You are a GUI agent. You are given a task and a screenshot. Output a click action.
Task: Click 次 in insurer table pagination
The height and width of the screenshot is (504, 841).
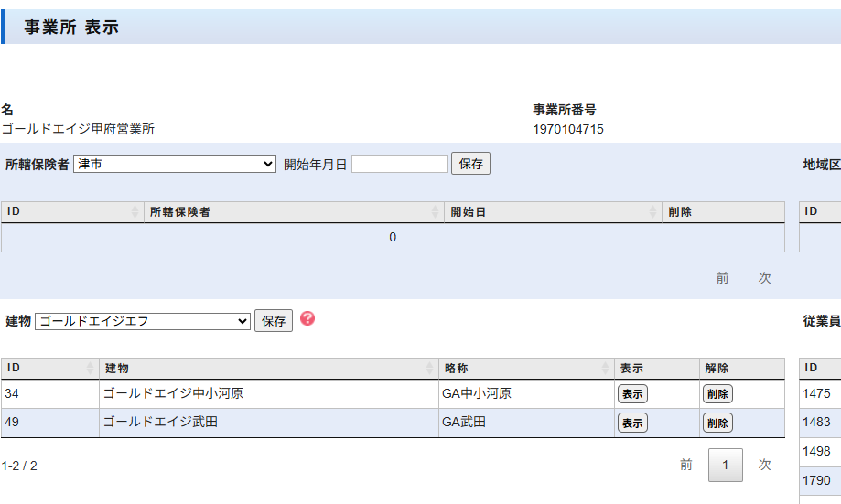click(x=764, y=278)
